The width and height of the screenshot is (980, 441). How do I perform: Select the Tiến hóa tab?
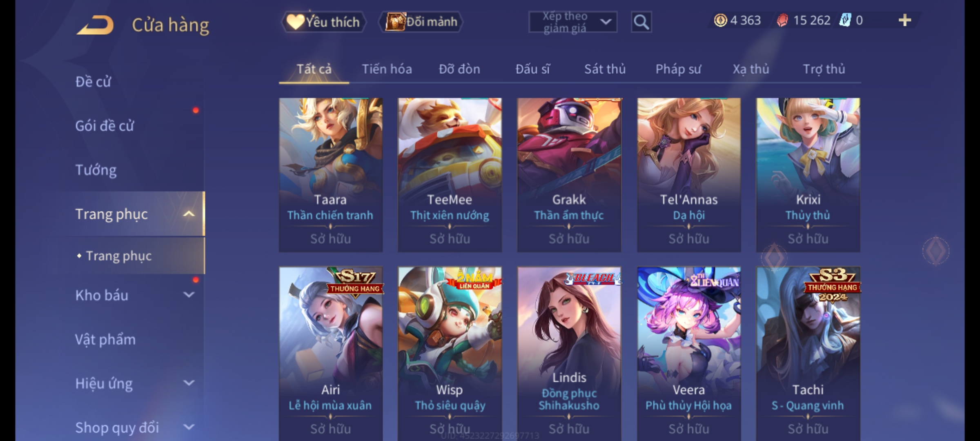point(387,69)
